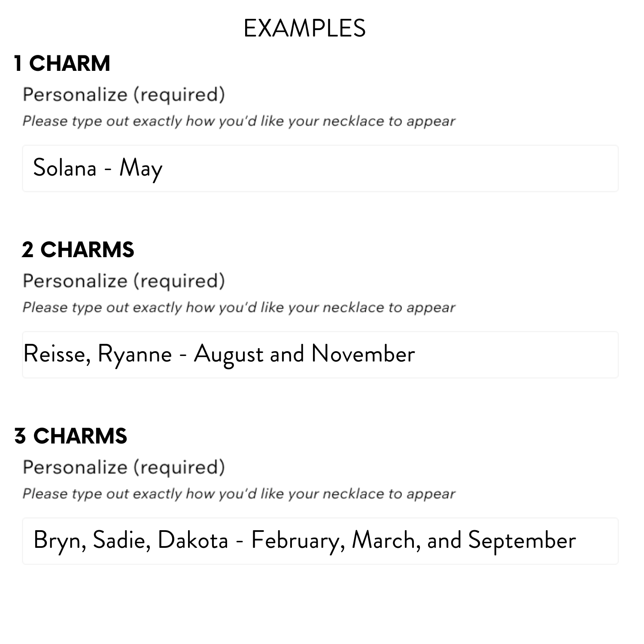The image size is (644, 644).
Task: Click the Bryn, Sadie, Dakota text field
Action: tap(320, 541)
